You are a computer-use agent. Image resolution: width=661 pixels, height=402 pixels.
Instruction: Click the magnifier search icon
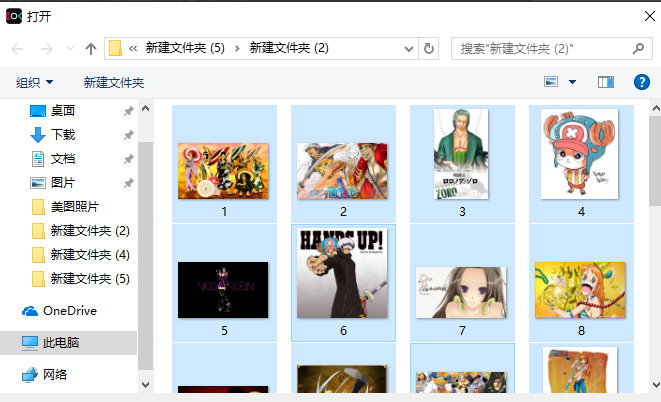click(x=638, y=48)
